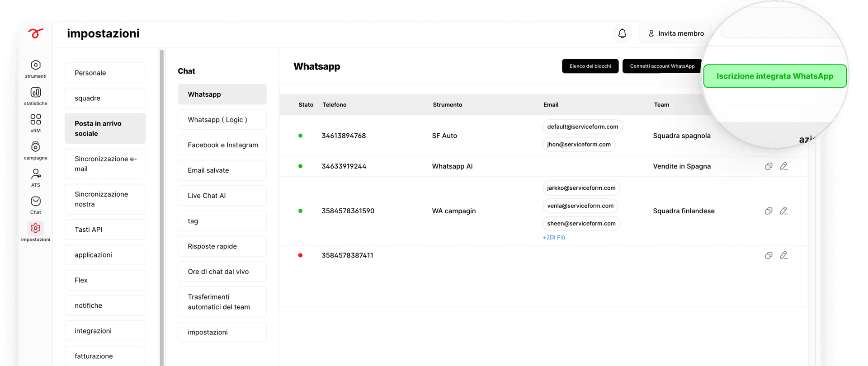
Task: Open the Elenco dei blocchi list
Action: 590,66
